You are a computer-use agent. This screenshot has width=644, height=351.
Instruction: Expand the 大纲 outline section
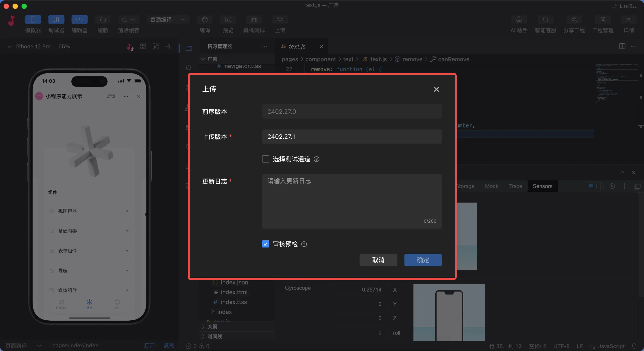(212, 326)
